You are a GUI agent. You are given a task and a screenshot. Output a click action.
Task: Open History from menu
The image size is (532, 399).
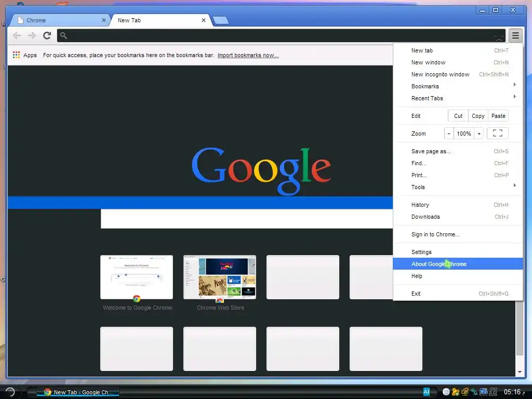[x=458, y=205]
